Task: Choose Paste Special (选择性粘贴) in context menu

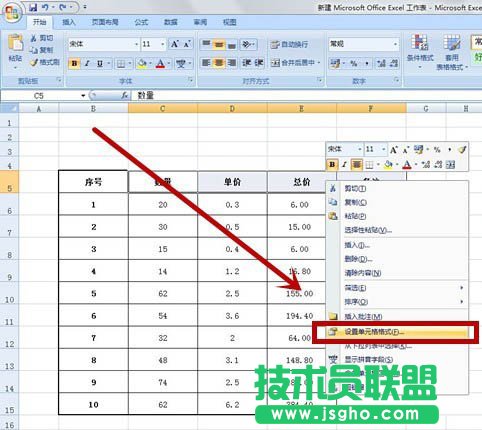Action: [397, 230]
